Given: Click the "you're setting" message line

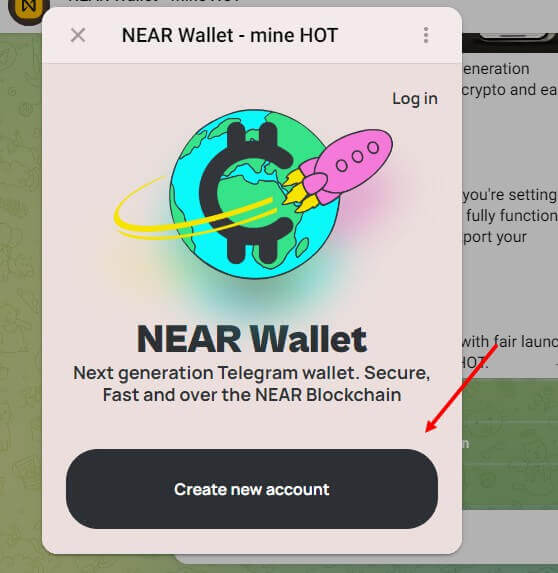Looking at the screenshot, I should tap(509, 195).
